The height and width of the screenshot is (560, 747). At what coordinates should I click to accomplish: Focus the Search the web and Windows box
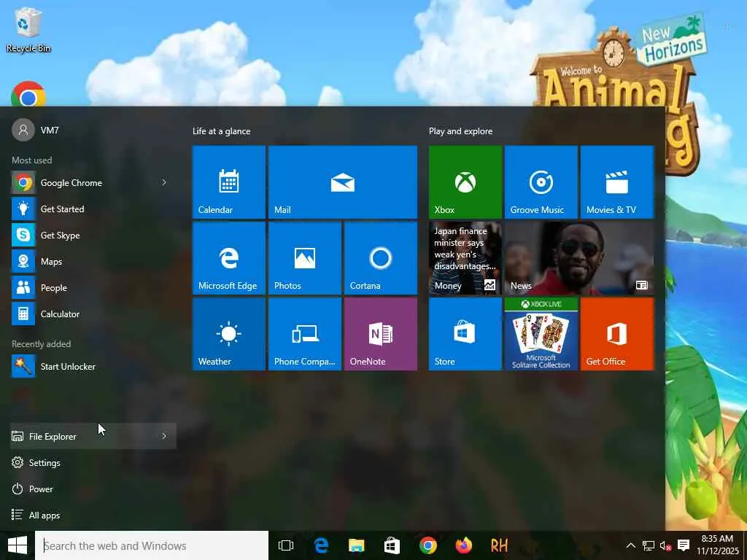(152, 545)
